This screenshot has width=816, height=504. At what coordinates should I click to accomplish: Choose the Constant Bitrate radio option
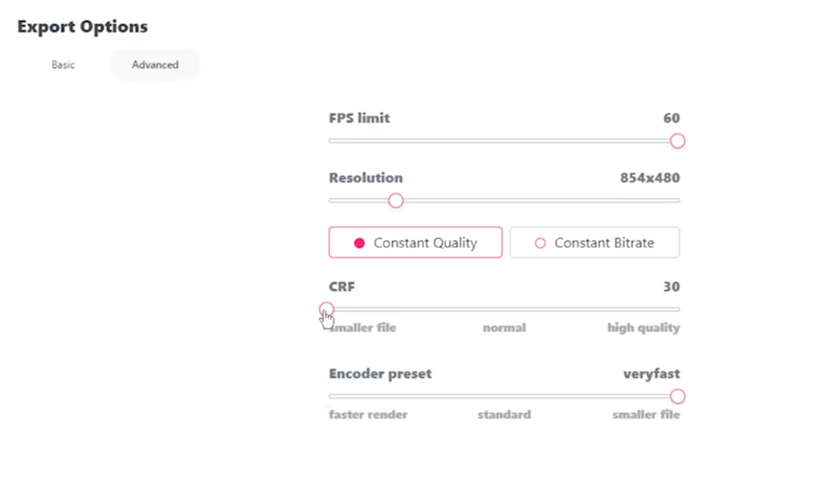click(x=595, y=243)
